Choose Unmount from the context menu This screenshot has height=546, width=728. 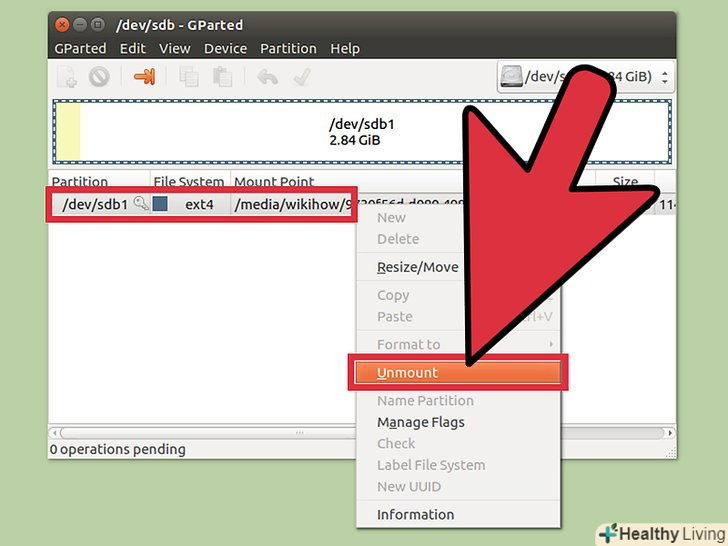458,373
